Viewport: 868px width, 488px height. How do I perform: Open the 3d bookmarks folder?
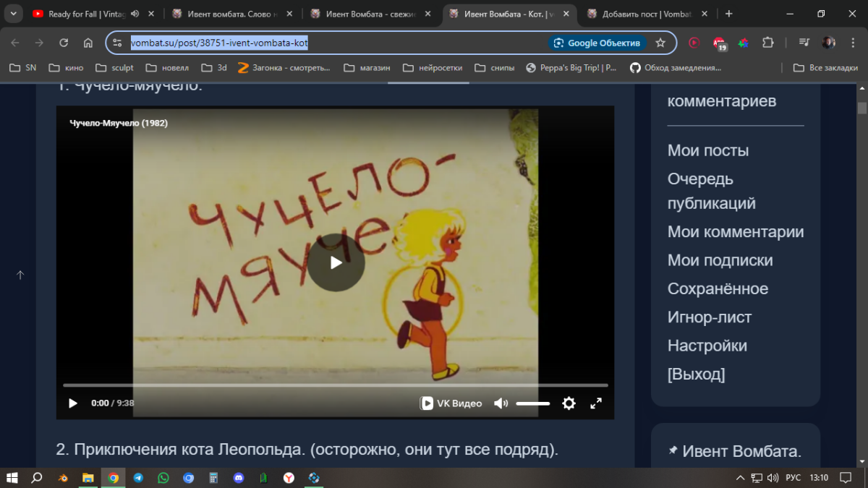tap(214, 68)
